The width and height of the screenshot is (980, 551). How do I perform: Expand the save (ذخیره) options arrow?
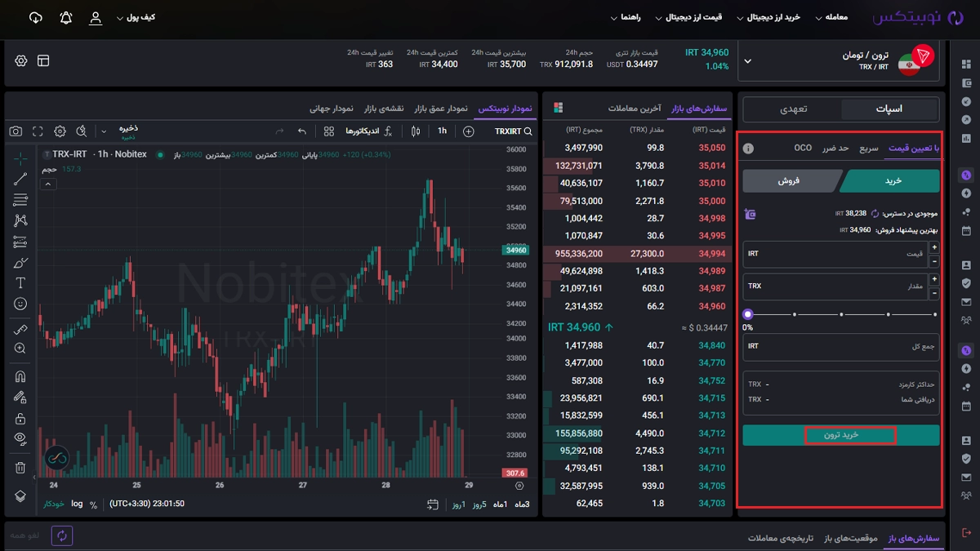pos(103,131)
